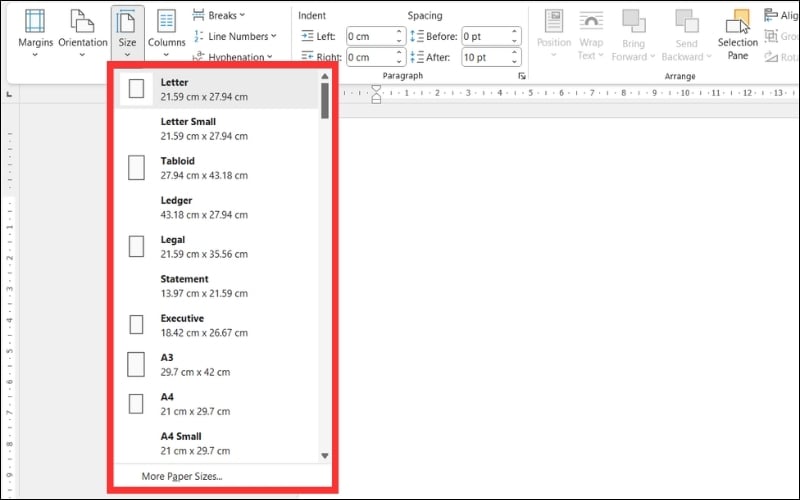
Task: Pick Statement paper size
Action: tap(218, 286)
